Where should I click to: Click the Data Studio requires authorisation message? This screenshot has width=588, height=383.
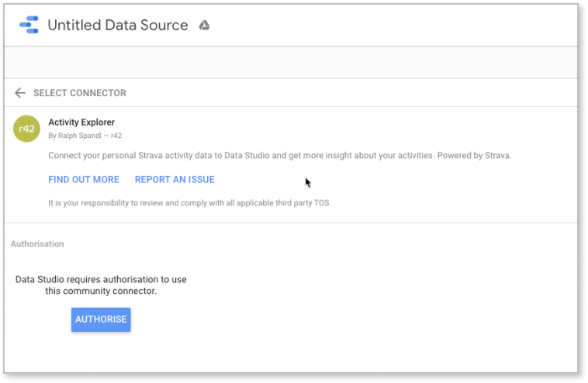tap(101, 279)
